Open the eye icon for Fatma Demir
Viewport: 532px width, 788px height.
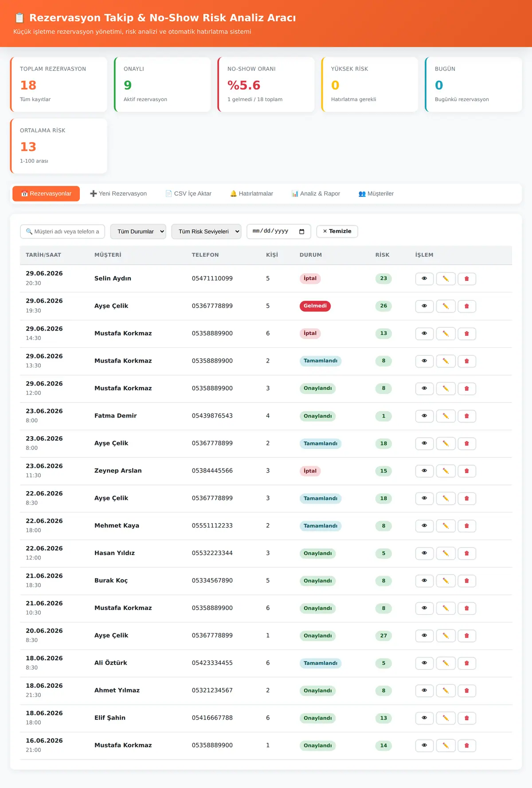424,416
